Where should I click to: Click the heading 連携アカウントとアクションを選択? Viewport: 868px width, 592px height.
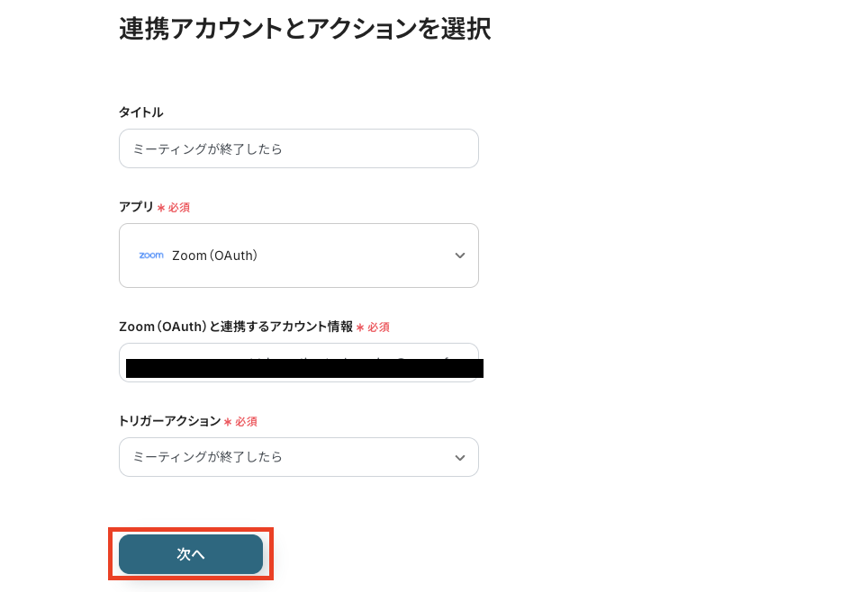pyautogui.click(x=303, y=29)
